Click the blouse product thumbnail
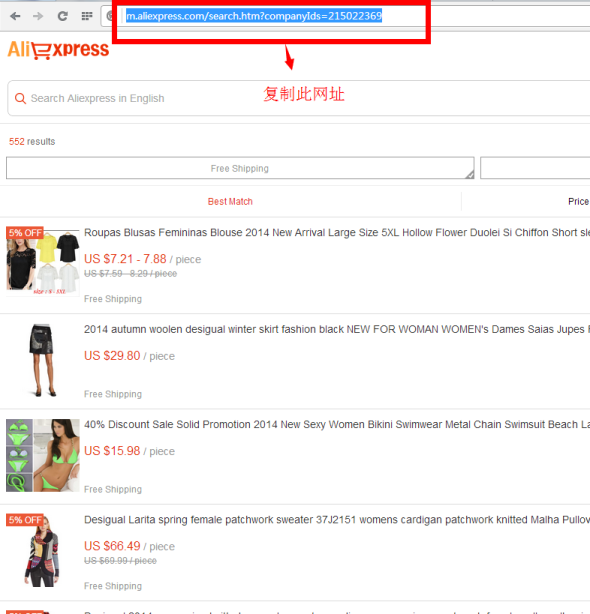This screenshot has height=614, width=590. pos(43,261)
